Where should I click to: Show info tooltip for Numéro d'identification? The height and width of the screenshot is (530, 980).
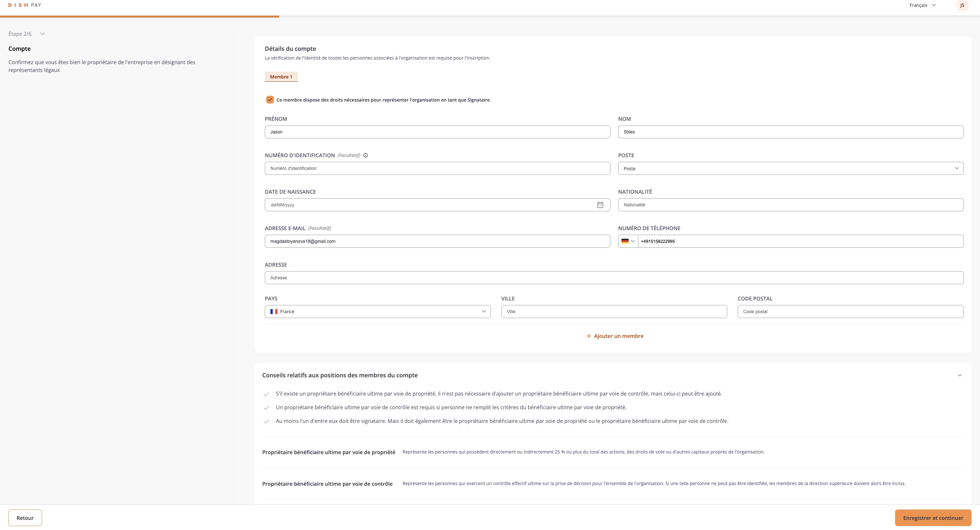366,155
